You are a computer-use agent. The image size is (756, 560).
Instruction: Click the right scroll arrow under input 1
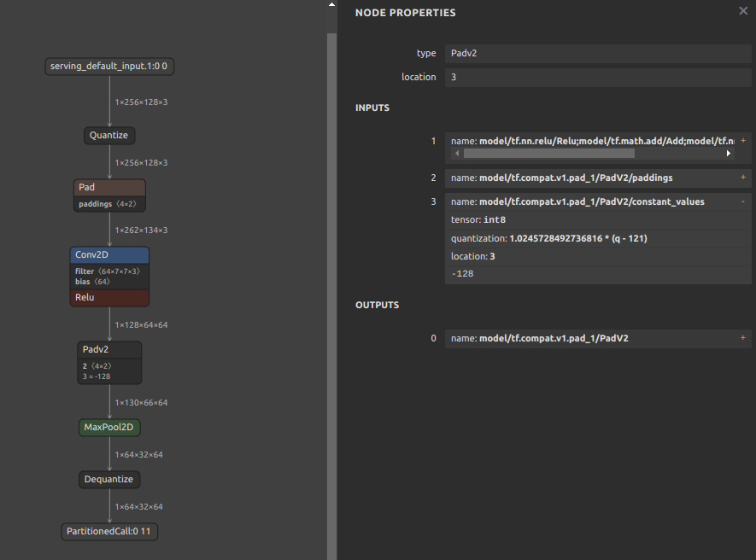coord(729,154)
